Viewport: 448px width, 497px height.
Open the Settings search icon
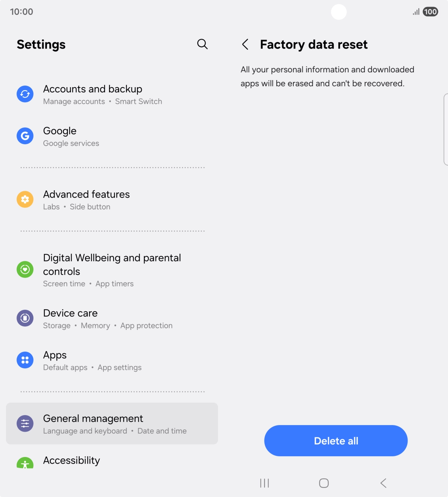point(202,44)
